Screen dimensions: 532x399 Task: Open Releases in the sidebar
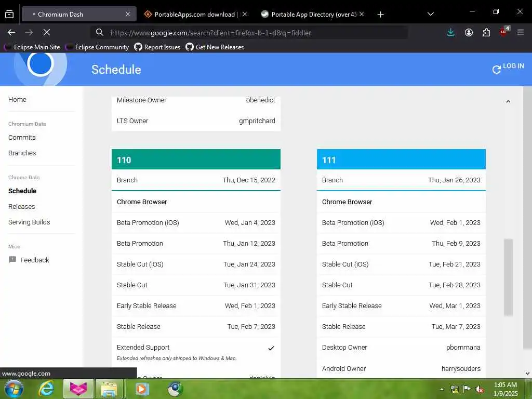click(21, 207)
